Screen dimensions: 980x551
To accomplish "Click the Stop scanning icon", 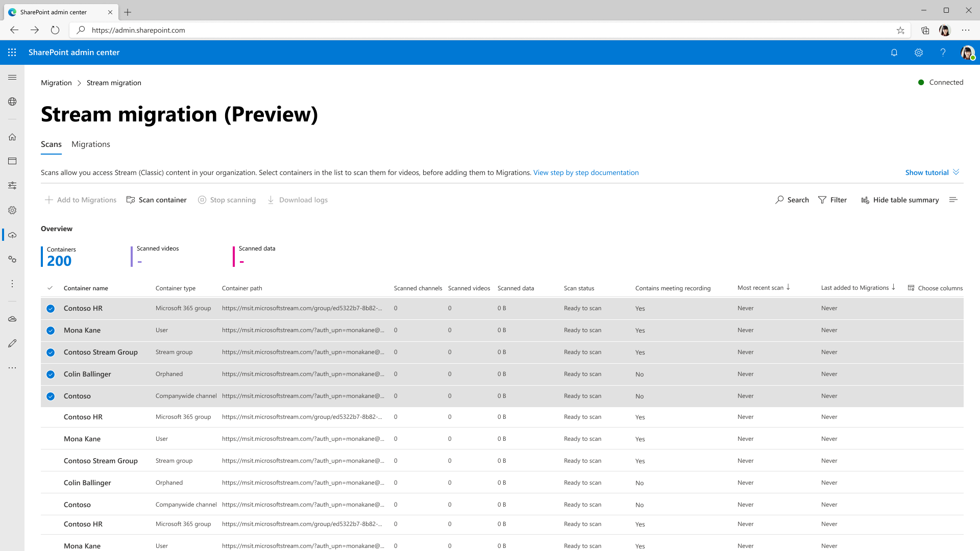I will tap(202, 200).
